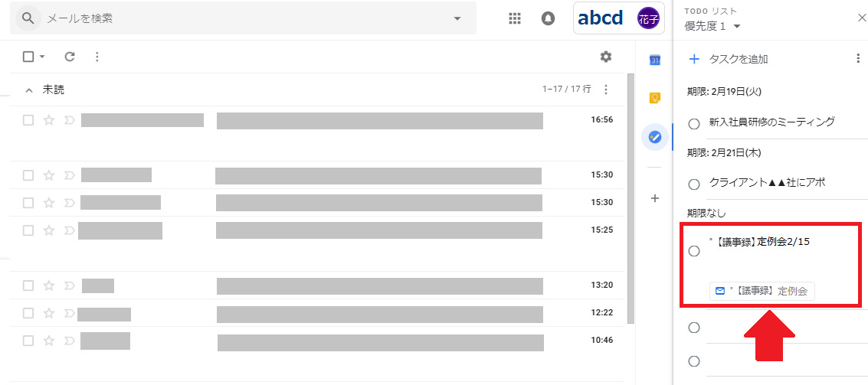Complete the クライアント▲▲社にアポ task
The height and width of the screenshot is (385, 868).
pyautogui.click(x=694, y=184)
